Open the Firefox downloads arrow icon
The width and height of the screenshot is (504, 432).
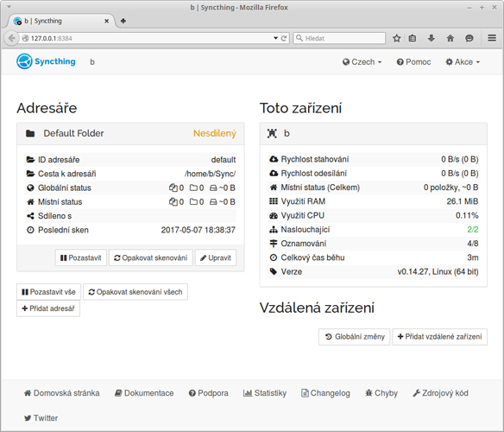(432, 38)
